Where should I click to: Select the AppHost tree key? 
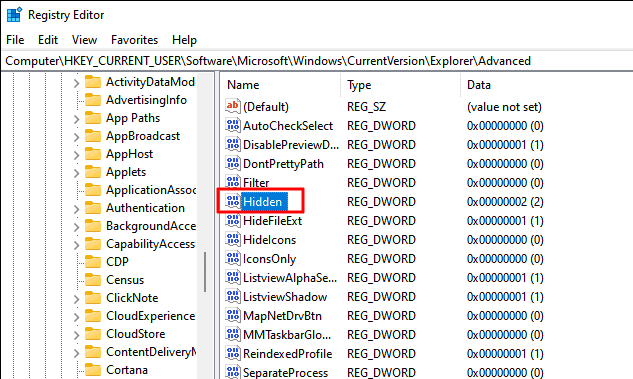coord(130,154)
